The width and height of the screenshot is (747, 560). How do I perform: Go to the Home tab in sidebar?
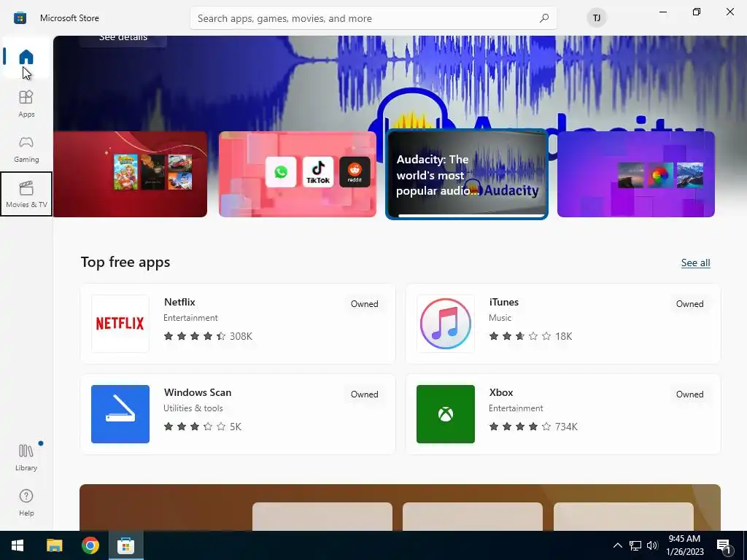pos(26,57)
